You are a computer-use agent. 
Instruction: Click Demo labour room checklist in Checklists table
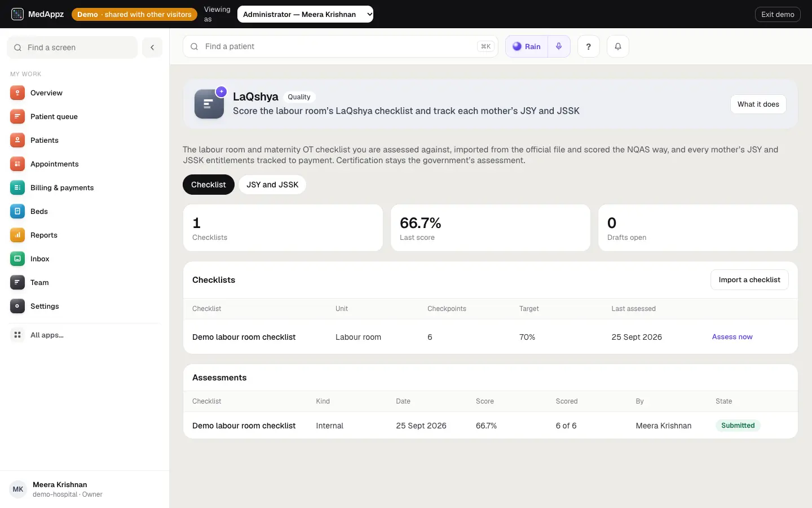pyautogui.click(x=244, y=337)
